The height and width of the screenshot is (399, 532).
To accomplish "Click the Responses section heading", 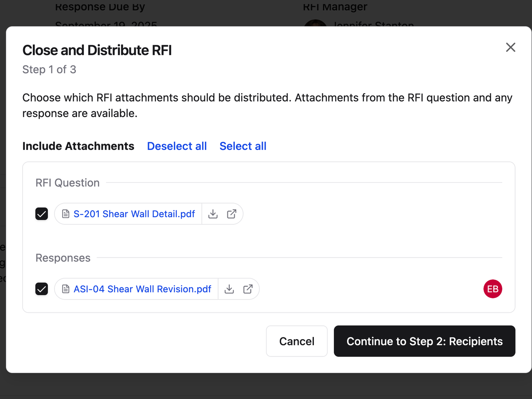I will pos(63,258).
